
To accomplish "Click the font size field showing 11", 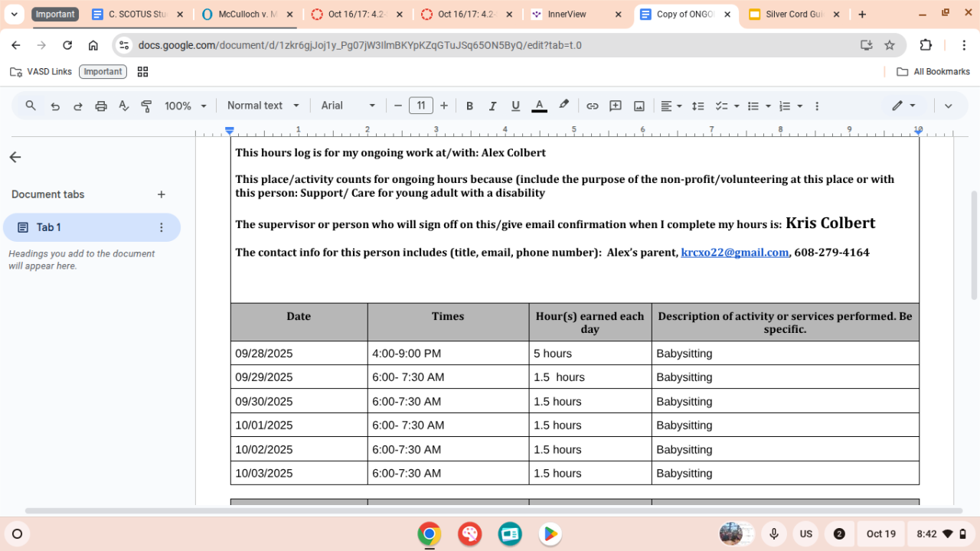I will click(x=421, y=106).
